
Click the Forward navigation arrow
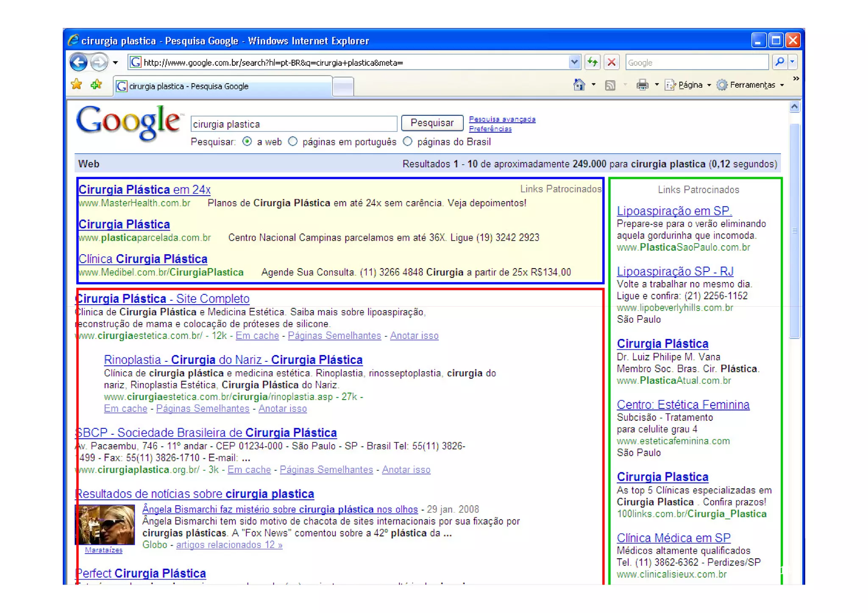(99, 63)
